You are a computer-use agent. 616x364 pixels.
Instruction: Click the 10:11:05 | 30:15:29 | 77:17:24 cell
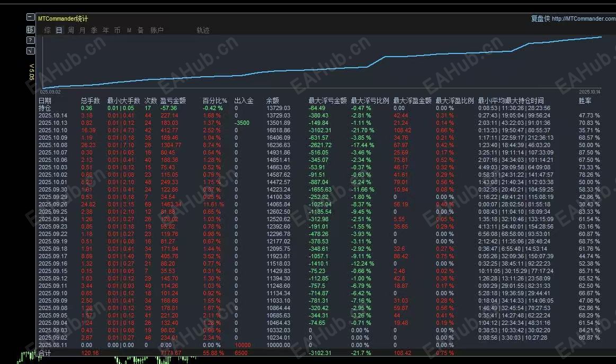[x=516, y=271]
